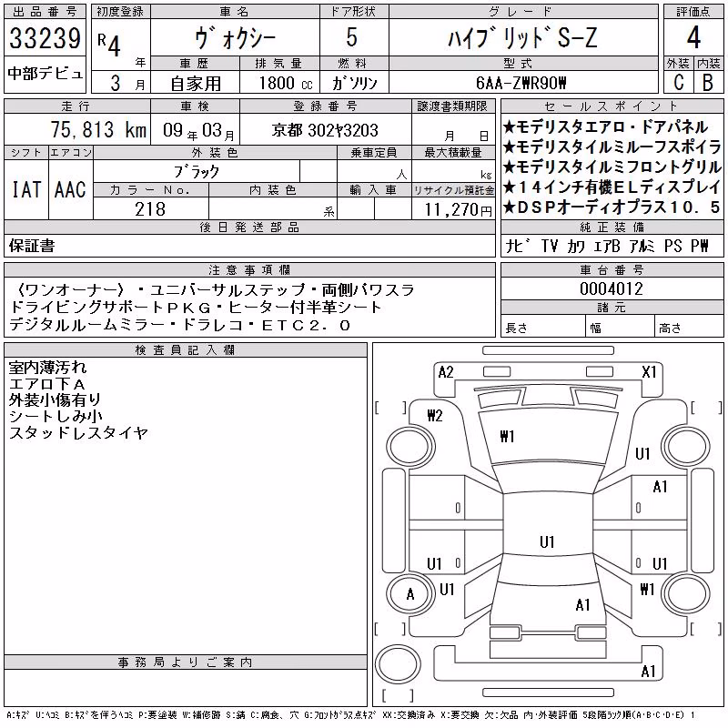Click TV in genuine equipment
This screenshot has width=728, height=728.
click(x=550, y=246)
